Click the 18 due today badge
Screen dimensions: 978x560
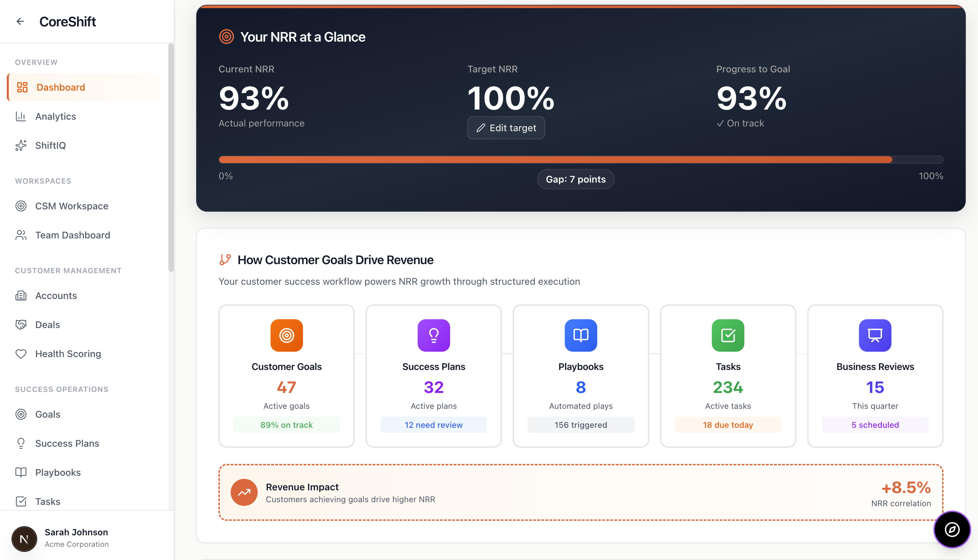pyautogui.click(x=728, y=425)
